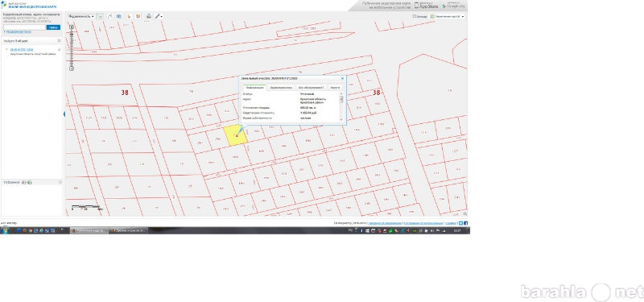This screenshot has width=644, height=302.
Task: Click the Windows Start button
Action: [5, 231]
